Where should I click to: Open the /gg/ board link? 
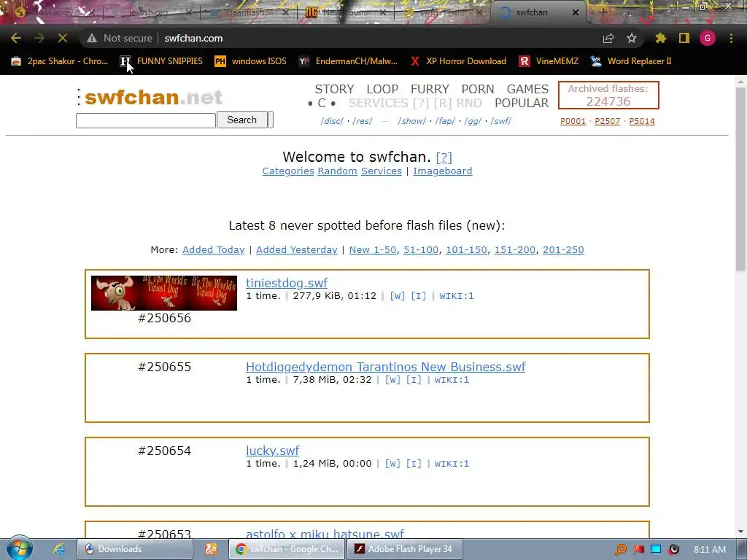[473, 121]
